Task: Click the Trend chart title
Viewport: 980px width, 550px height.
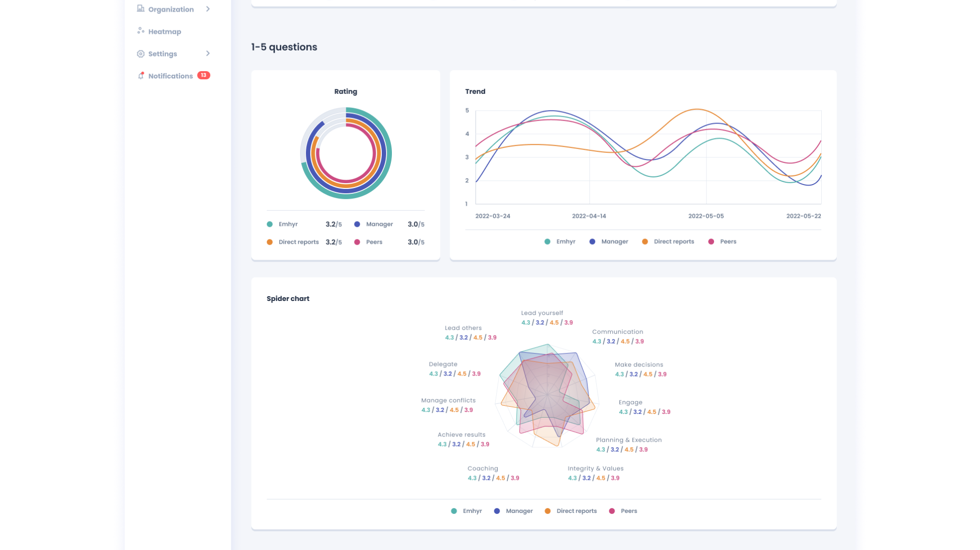Action: pos(475,91)
